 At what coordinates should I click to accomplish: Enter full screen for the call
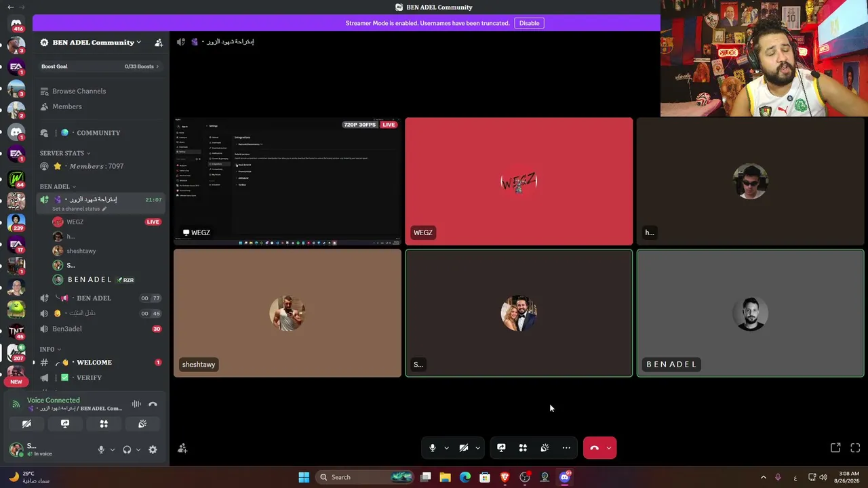pos(855,448)
